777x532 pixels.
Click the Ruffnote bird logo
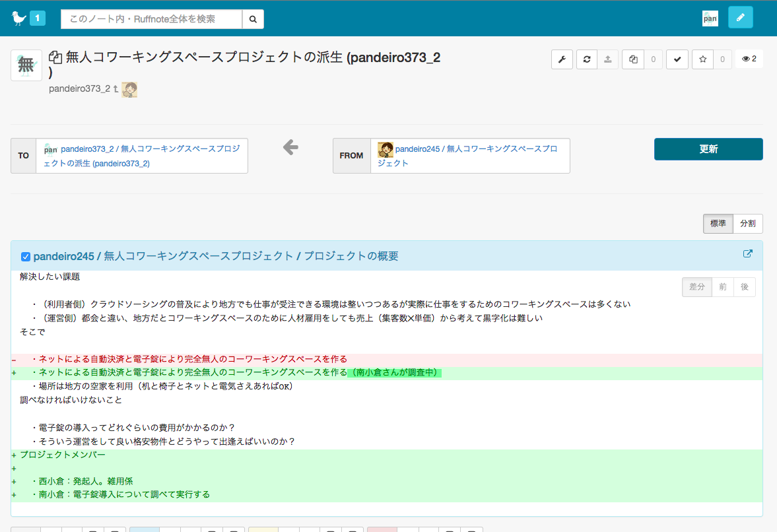(x=19, y=18)
